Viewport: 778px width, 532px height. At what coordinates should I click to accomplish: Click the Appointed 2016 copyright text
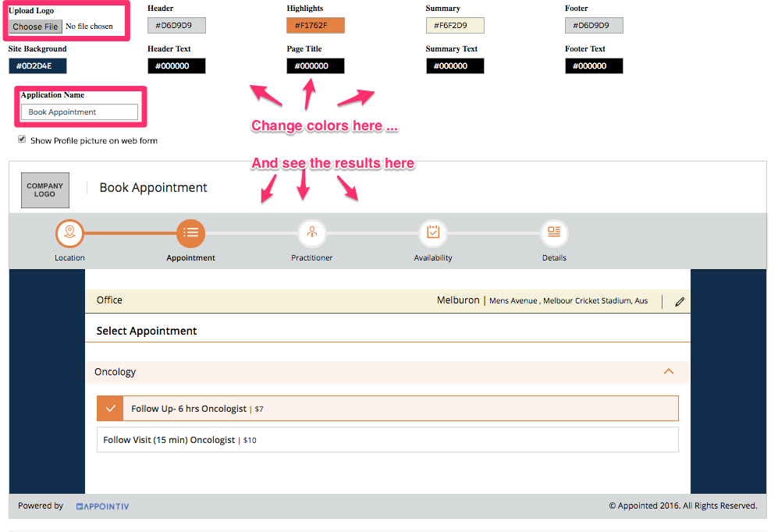(x=684, y=505)
